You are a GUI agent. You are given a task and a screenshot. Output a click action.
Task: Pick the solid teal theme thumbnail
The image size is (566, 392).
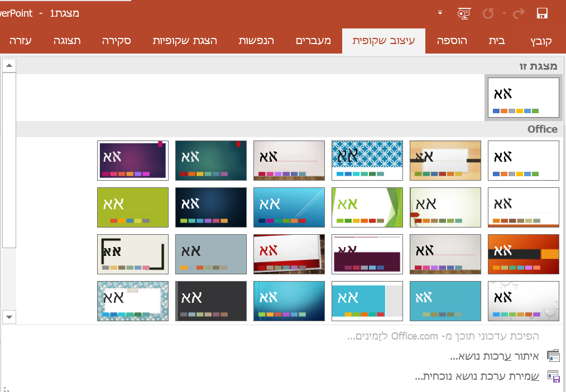(445, 301)
